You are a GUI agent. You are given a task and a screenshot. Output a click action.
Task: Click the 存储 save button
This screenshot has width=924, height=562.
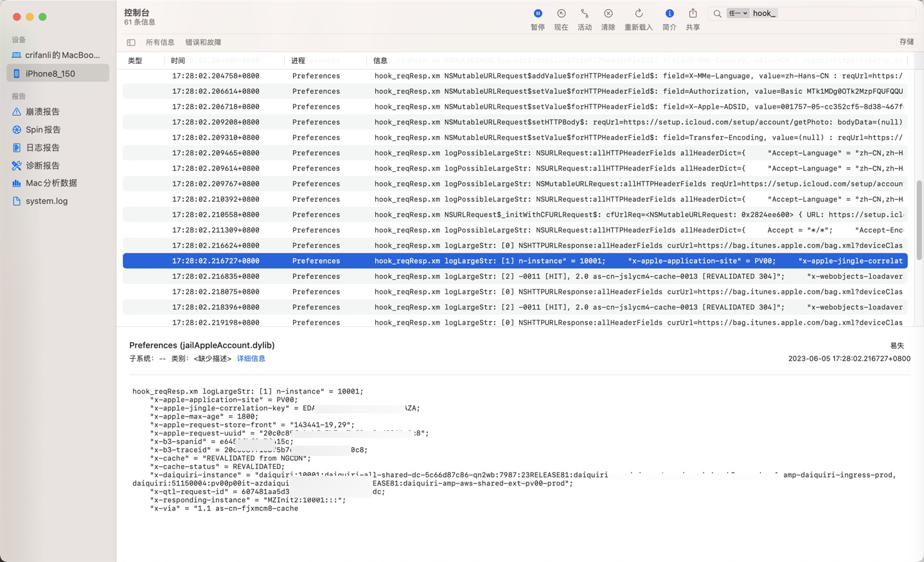[x=907, y=42]
